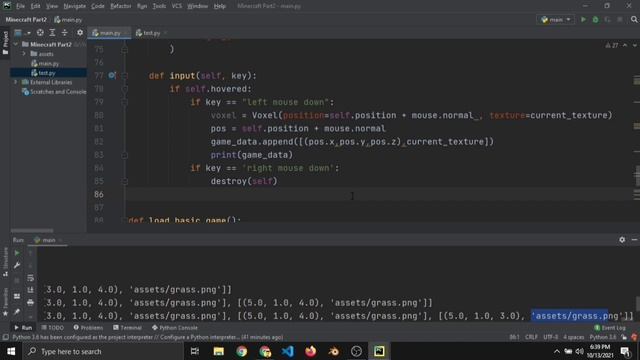640x360 pixels.
Task: Open the Window menu
Action: coord(198,6)
